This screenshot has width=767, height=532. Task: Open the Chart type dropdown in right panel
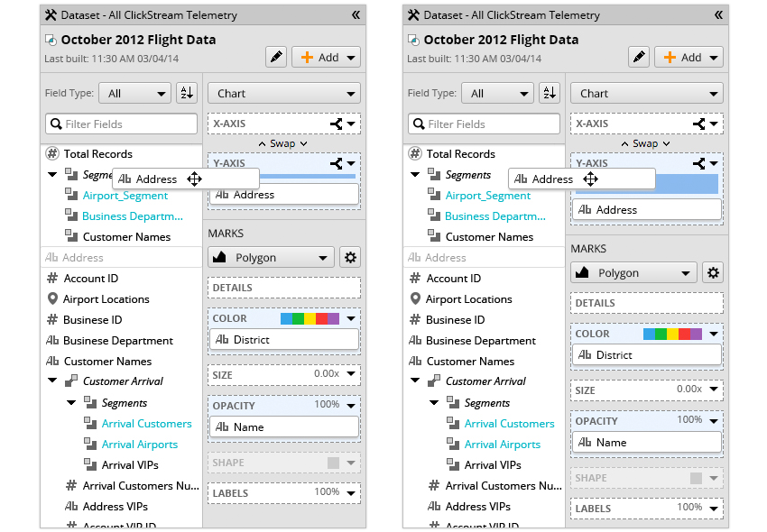(x=646, y=93)
